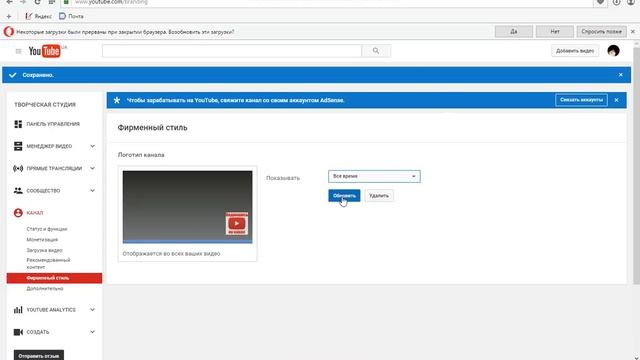Image resolution: width=640 pixels, height=360 pixels.
Task: Close the Opera downloads notification bar
Action: (633, 31)
